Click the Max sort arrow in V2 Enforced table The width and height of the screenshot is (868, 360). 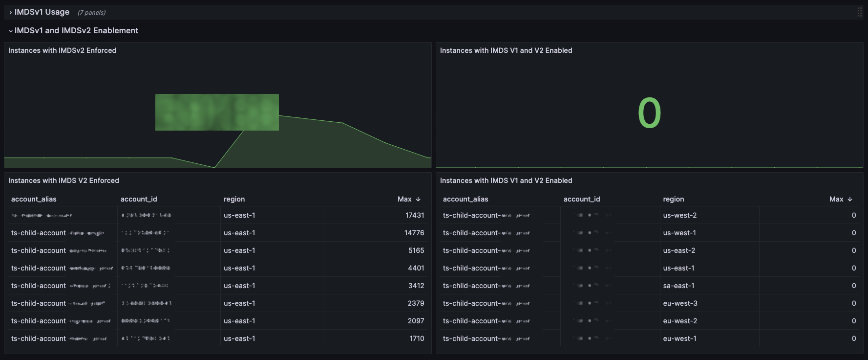click(x=418, y=199)
